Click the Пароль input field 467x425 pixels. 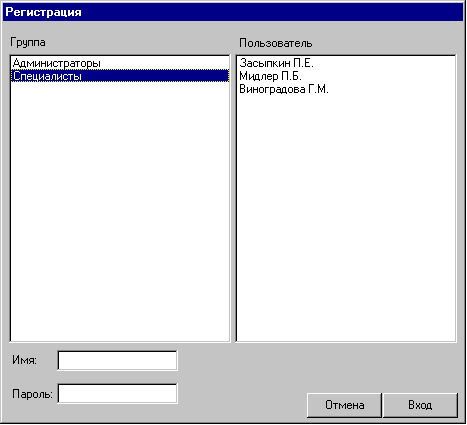click(117, 394)
